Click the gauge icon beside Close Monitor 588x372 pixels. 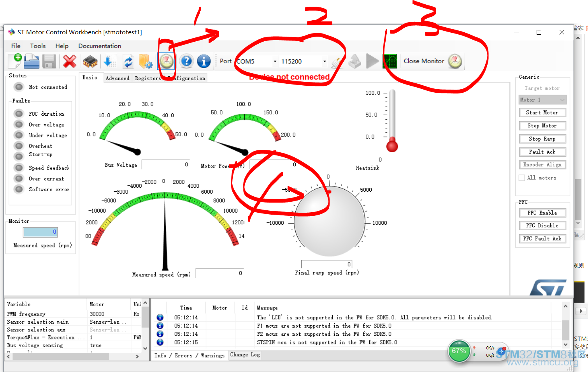(455, 61)
